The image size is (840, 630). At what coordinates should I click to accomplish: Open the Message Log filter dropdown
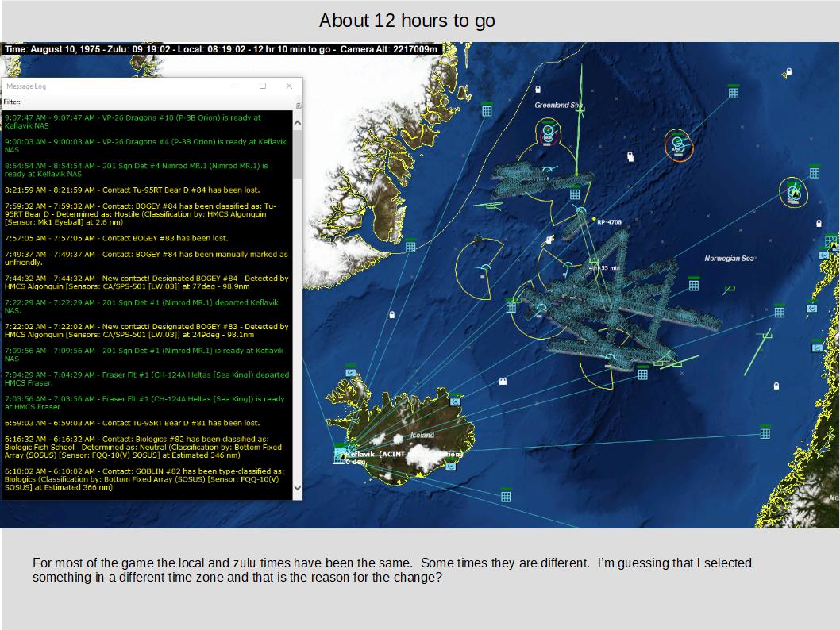pyautogui.click(x=299, y=106)
